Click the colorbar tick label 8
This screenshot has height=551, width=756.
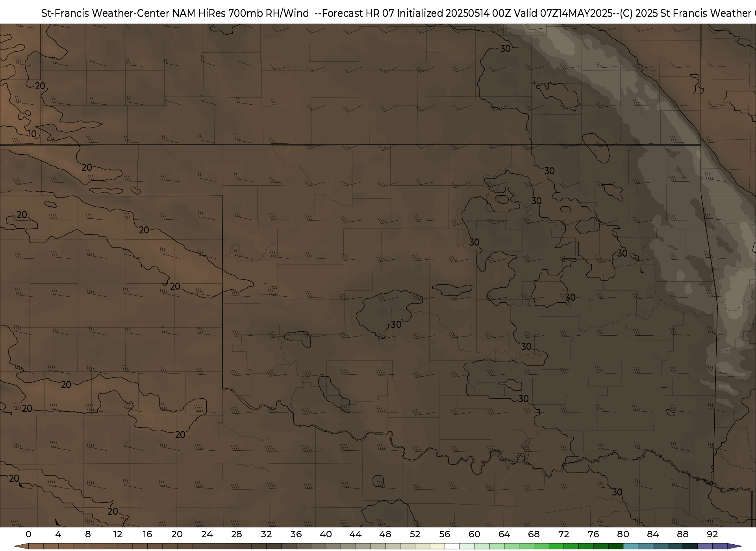point(88,534)
